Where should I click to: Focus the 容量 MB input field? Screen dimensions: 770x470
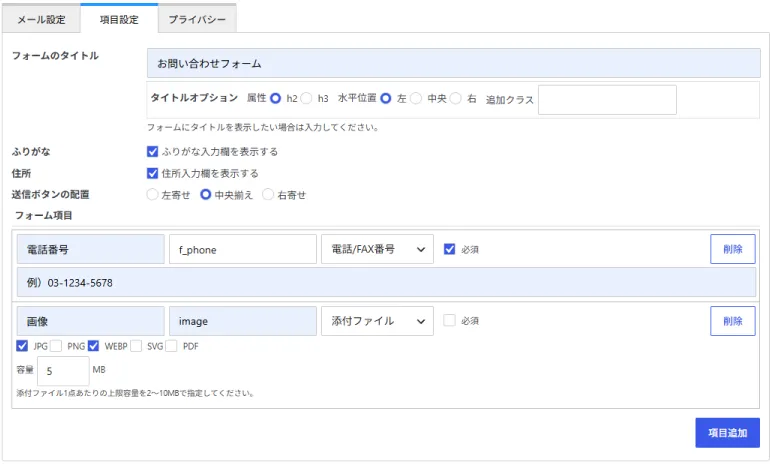pyautogui.click(x=63, y=371)
